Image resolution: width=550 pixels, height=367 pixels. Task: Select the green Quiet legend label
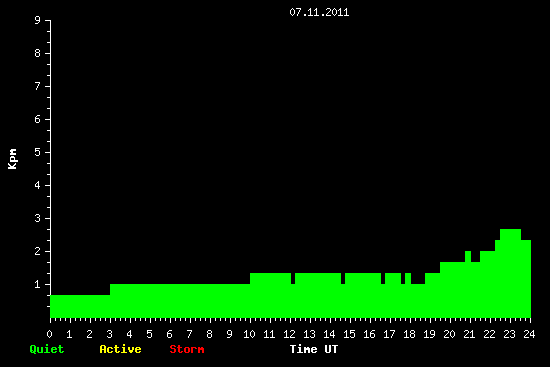[x=47, y=349]
